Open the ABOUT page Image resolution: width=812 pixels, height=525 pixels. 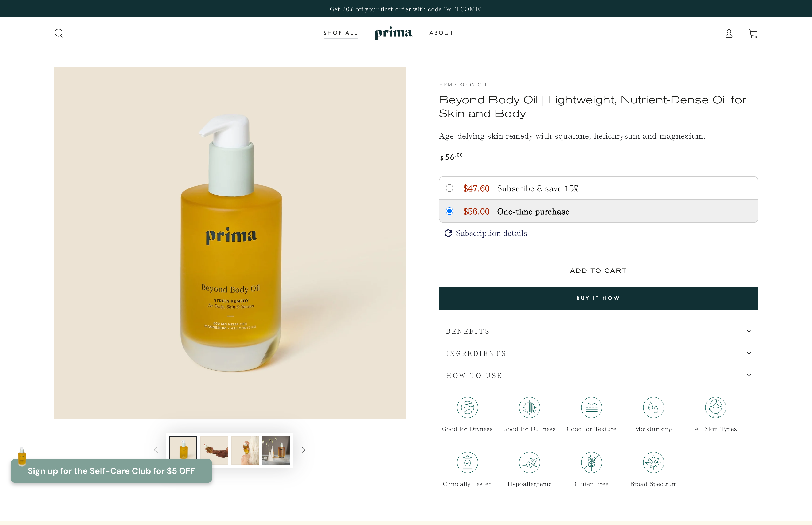[441, 33]
